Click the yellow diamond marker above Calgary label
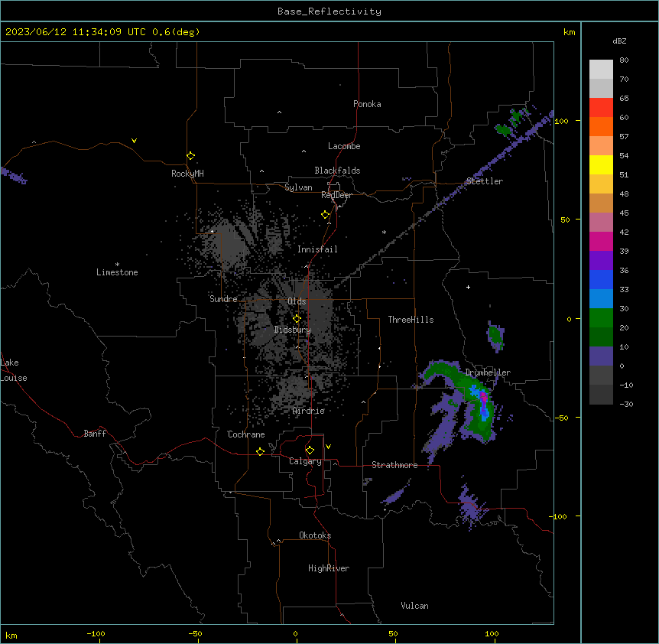The height and width of the screenshot is (644, 659). (310, 450)
